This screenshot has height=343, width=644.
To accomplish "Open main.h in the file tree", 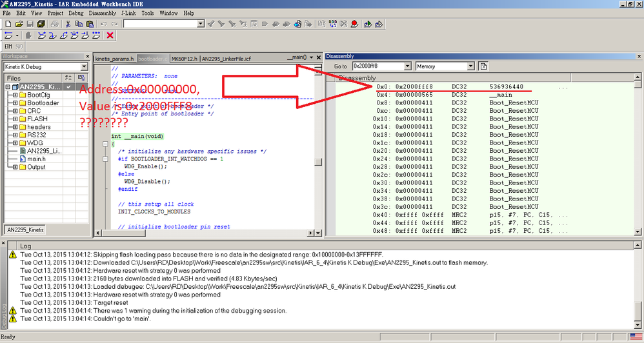I will point(36,159).
